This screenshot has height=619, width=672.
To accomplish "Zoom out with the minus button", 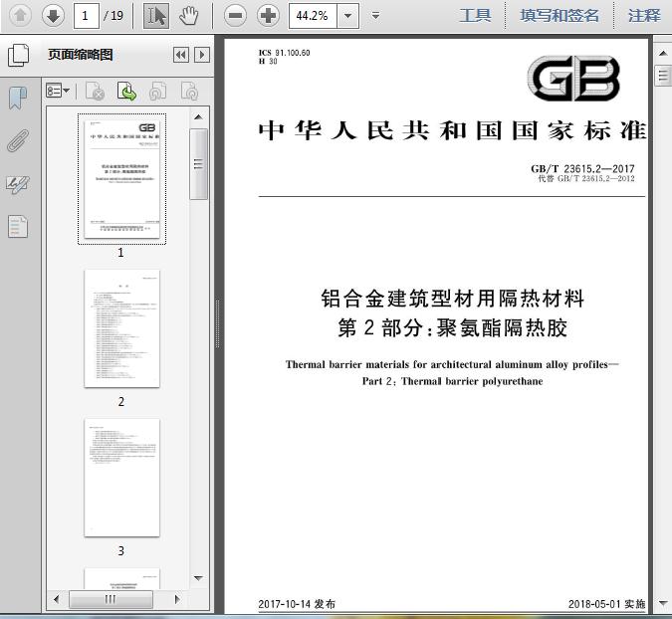I will click(x=235, y=16).
